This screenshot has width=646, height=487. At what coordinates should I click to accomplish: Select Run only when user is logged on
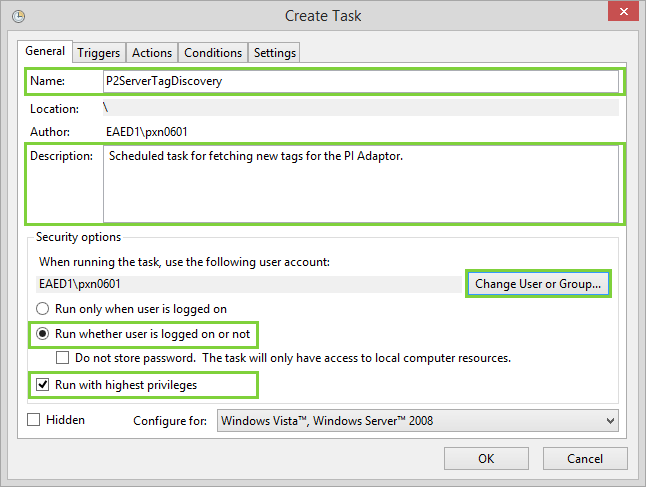pos(44,309)
